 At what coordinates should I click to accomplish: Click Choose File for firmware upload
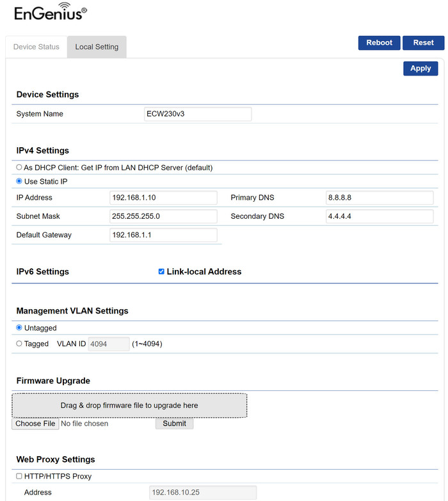35,424
